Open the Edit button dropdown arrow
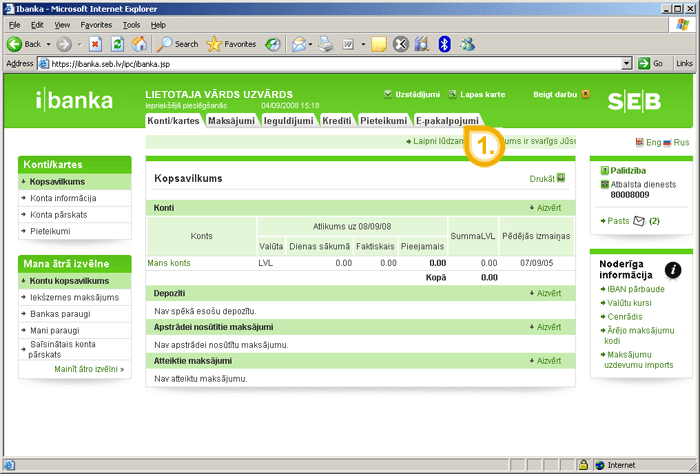Viewport: 700px width, 474px height. point(363,44)
